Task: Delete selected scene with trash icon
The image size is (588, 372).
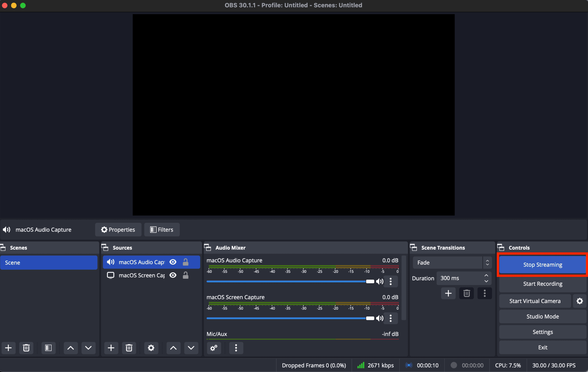Action: click(x=26, y=348)
